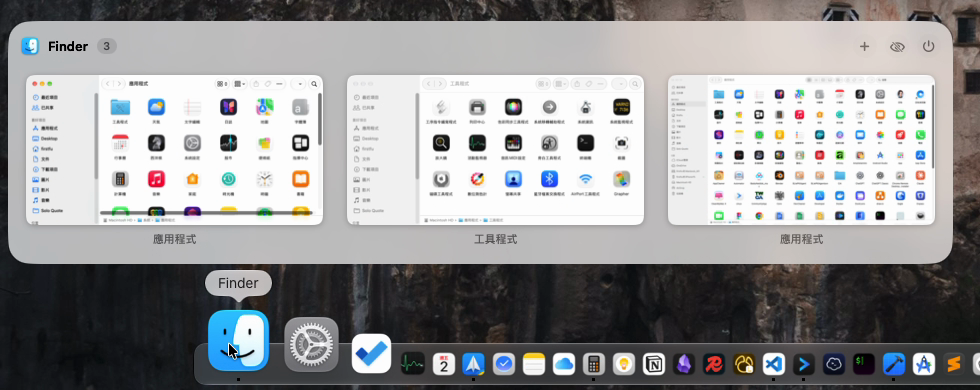The height and width of the screenshot is (390, 980).
Task: Open Microsoft To Do from the Dock
Action: coord(371,353)
